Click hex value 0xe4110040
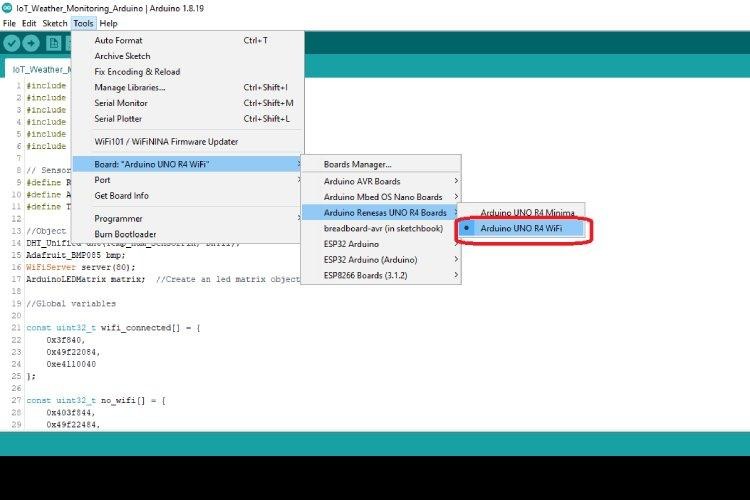750x500 pixels. click(x=71, y=364)
